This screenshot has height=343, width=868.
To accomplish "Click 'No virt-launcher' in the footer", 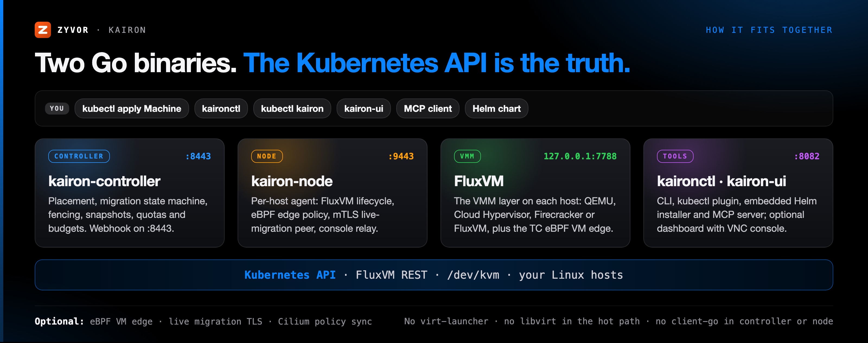I will [446, 322].
